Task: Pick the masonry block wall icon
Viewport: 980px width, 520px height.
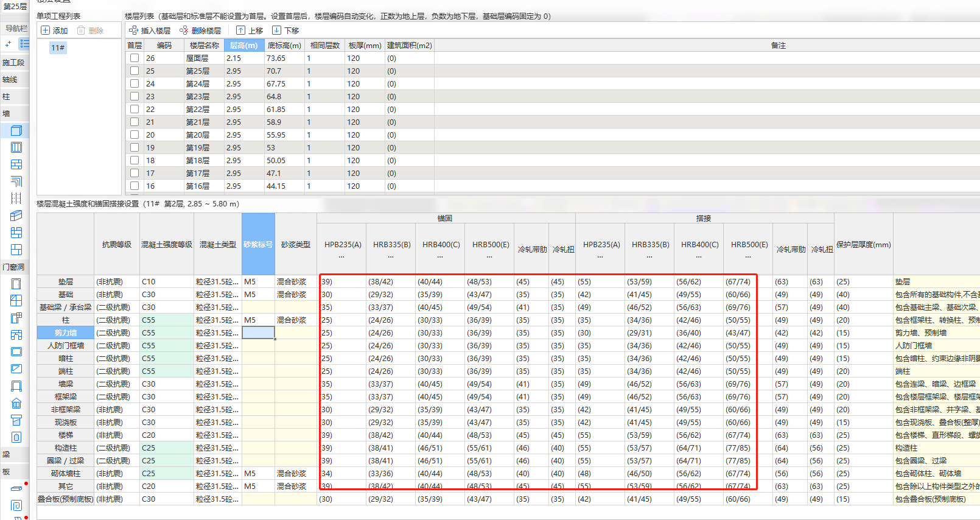Action: (16, 233)
